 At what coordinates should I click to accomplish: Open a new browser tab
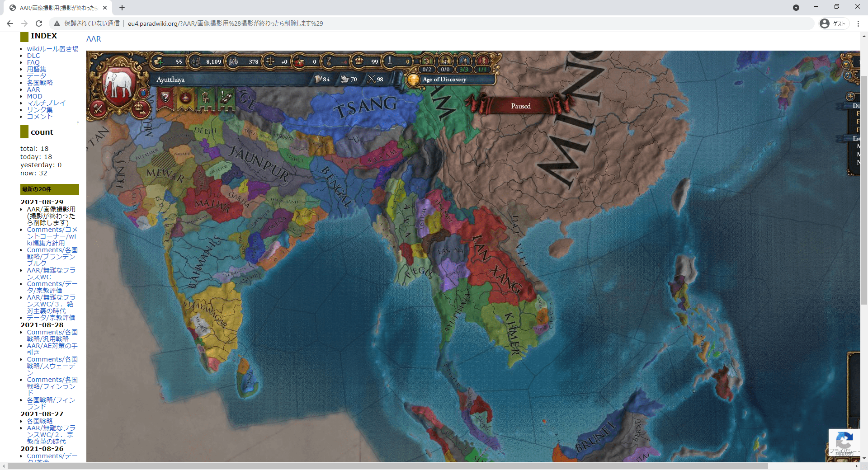coord(122,8)
